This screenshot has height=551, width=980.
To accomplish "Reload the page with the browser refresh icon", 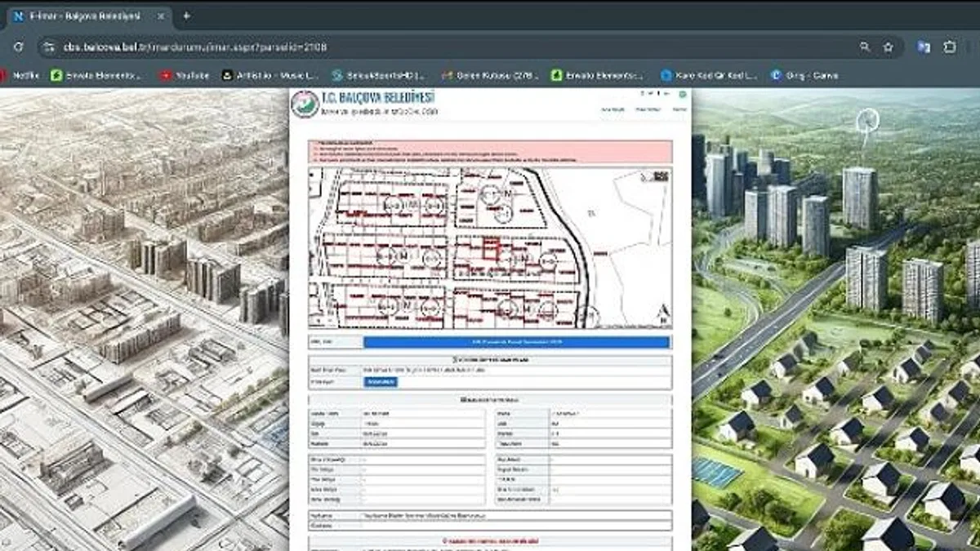I will click(18, 47).
